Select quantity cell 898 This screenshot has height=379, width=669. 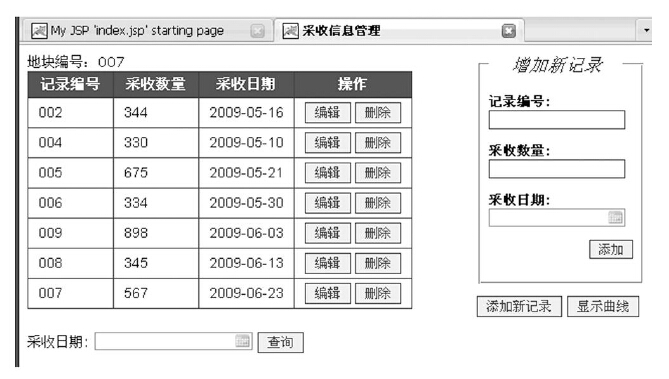click(156, 233)
